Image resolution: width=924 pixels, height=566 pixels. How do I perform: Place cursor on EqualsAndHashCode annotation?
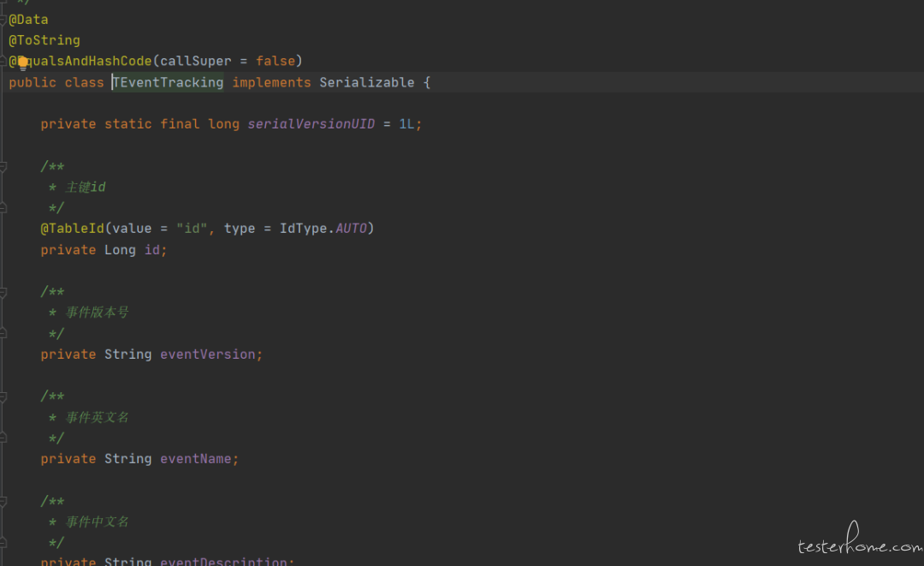pyautogui.click(x=80, y=61)
